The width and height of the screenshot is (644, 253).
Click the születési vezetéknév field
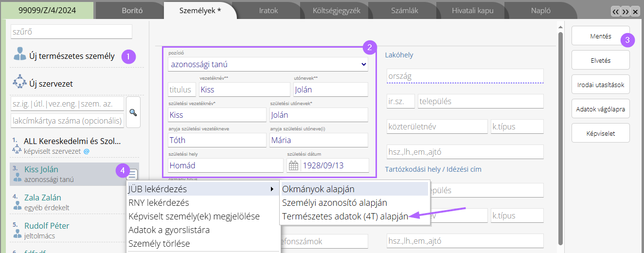pos(217,115)
